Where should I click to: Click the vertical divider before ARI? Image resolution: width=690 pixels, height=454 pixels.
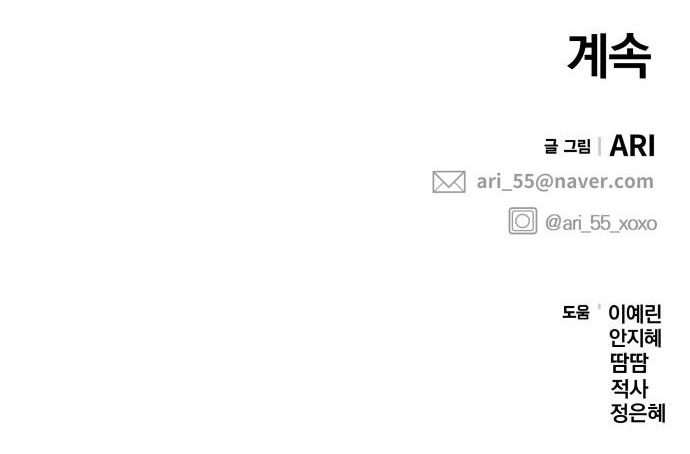[x=599, y=146]
